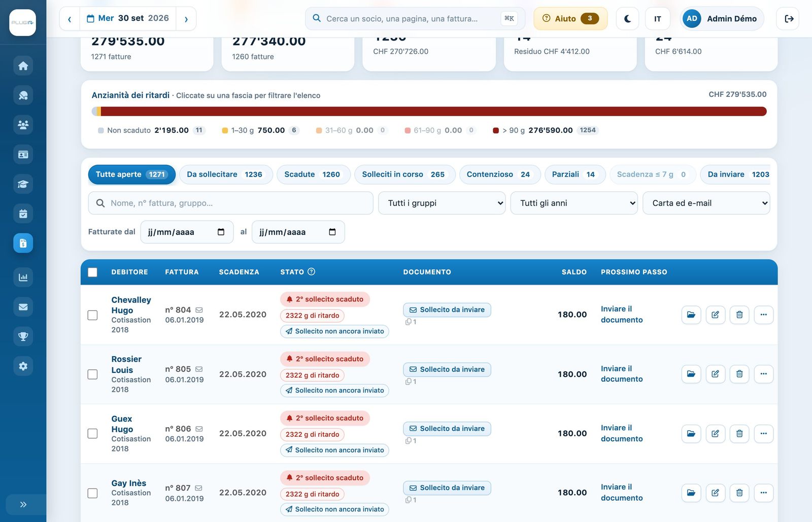Open the home icon in sidebar
This screenshot has width=812, height=522.
(x=23, y=66)
